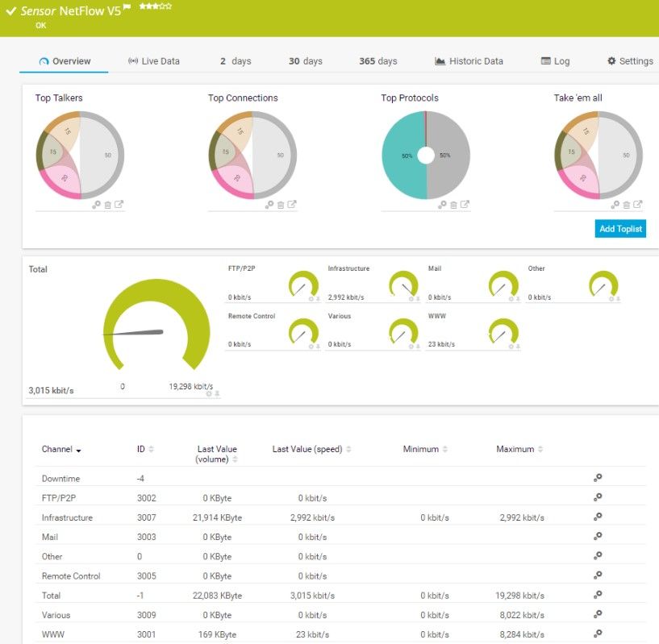Open the Historic Data tab
The height and width of the screenshot is (644, 659).
click(x=469, y=60)
